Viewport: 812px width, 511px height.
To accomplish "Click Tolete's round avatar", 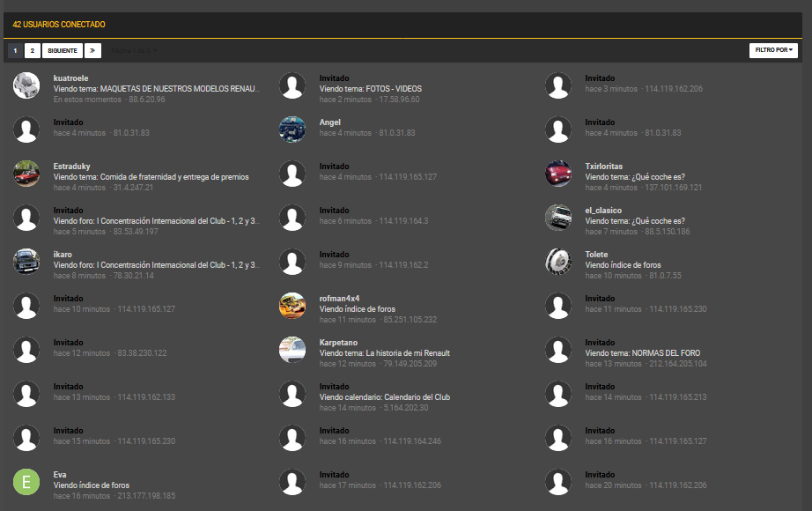I will click(558, 262).
